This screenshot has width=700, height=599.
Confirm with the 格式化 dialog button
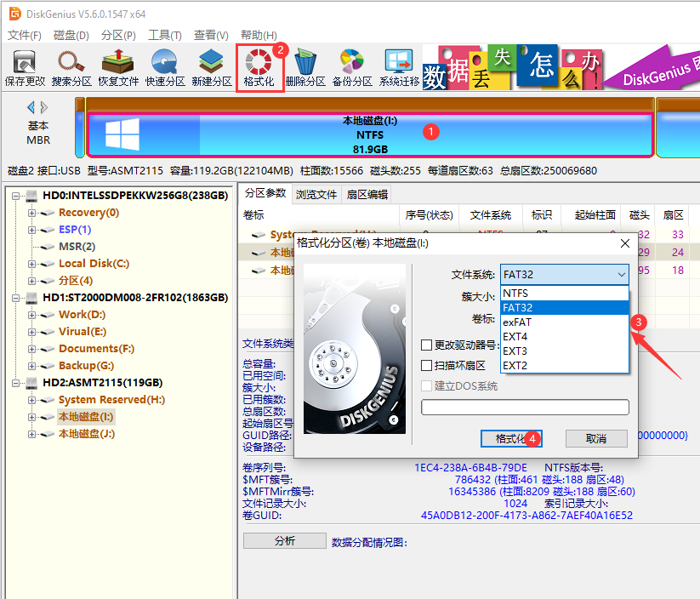pyautogui.click(x=511, y=439)
